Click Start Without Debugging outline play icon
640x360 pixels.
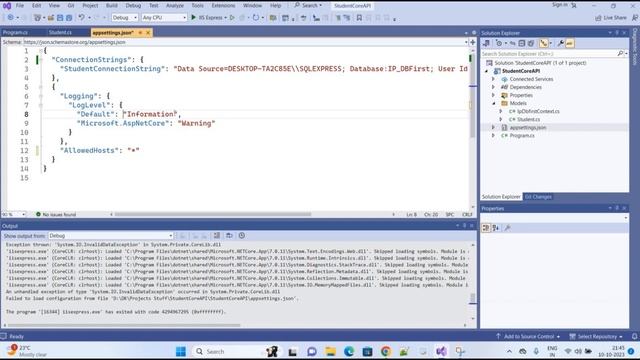point(232,18)
